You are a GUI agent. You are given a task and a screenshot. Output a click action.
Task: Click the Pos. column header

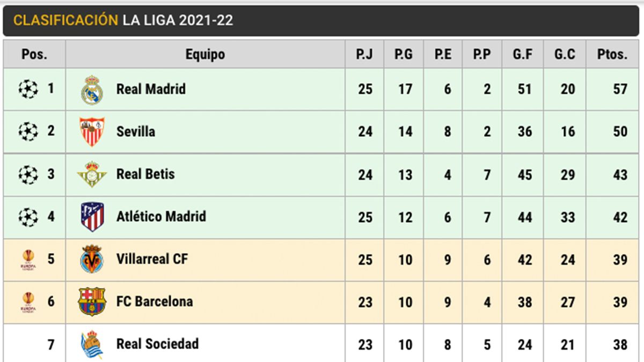[34, 54]
